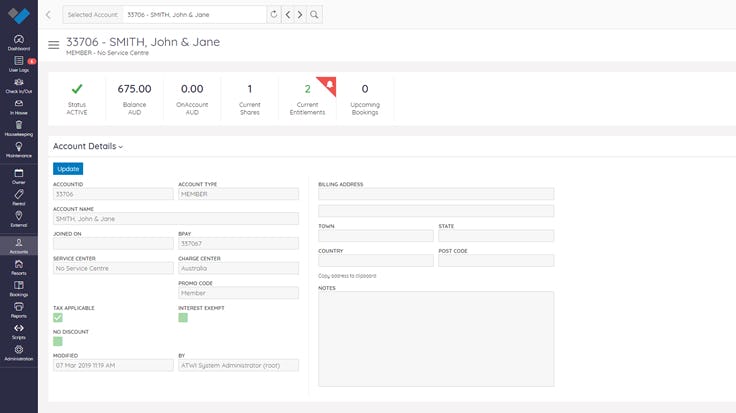Screen dimensions: 736x413
Task: Open the Resorts section
Action: pos(19,268)
